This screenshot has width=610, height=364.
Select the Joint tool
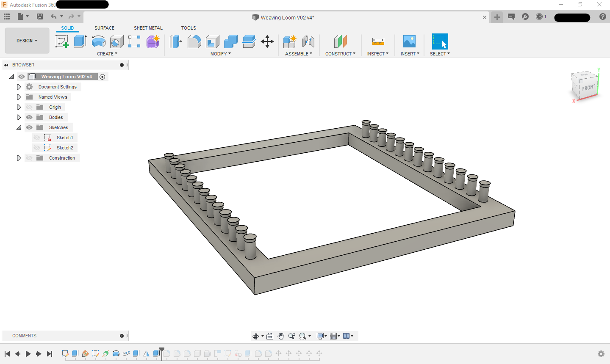[x=308, y=41]
